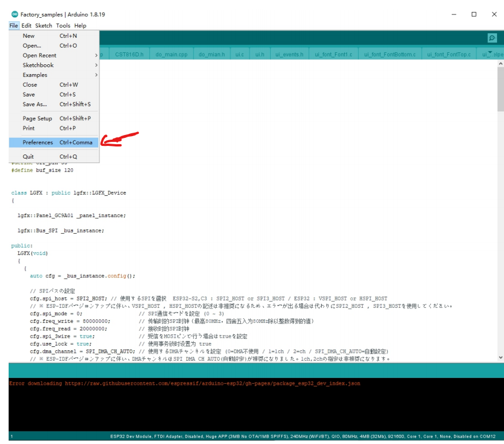Choose Print in the File menu

tap(53, 128)
